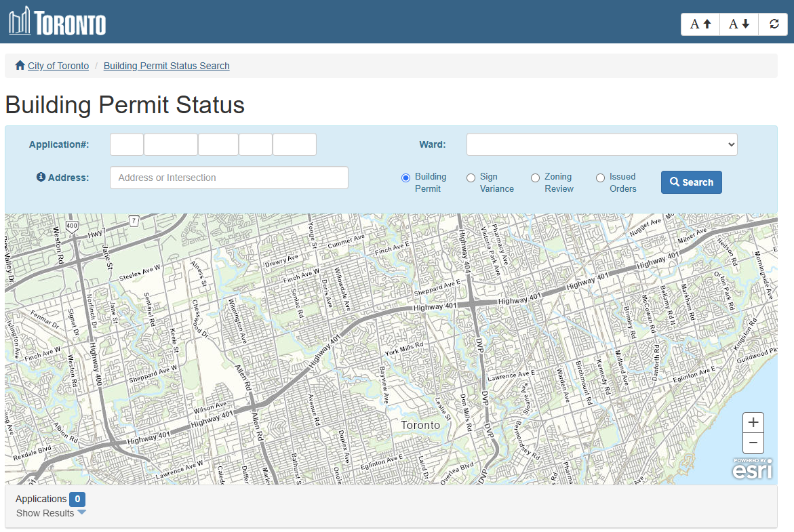Viewport: 794px width, 532px height.
Task: Click the first Application number box
Action: (127, 144)
